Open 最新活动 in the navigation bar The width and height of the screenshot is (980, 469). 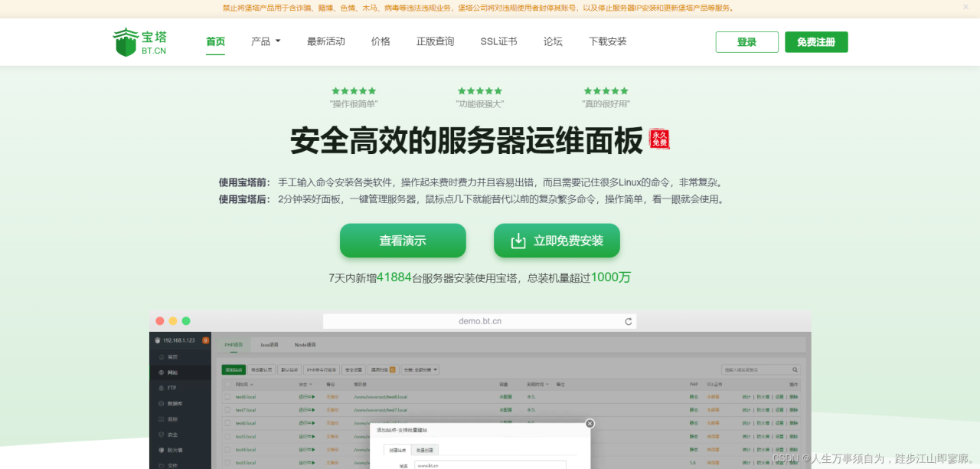(326, 41)
